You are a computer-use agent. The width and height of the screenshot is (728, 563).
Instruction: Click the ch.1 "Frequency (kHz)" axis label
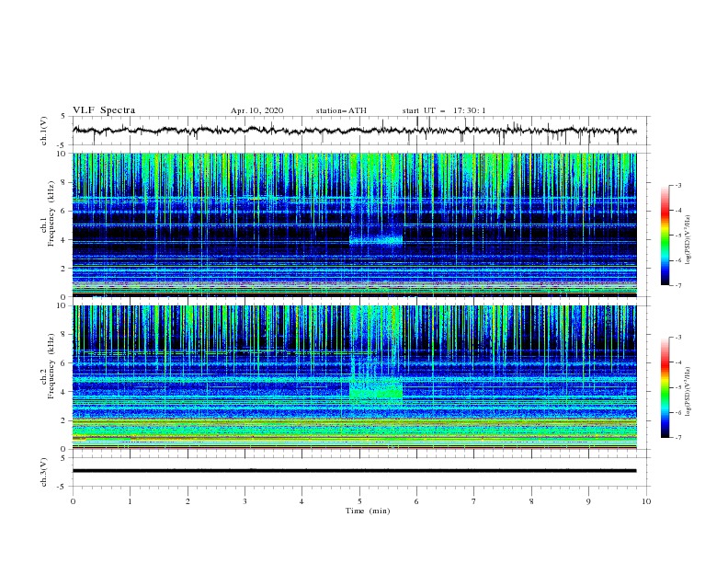pyautogui.click(x=51, y=214)
